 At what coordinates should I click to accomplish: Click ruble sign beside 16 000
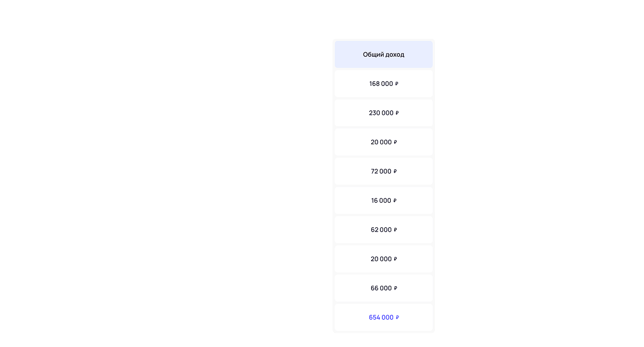coord(395,201)
